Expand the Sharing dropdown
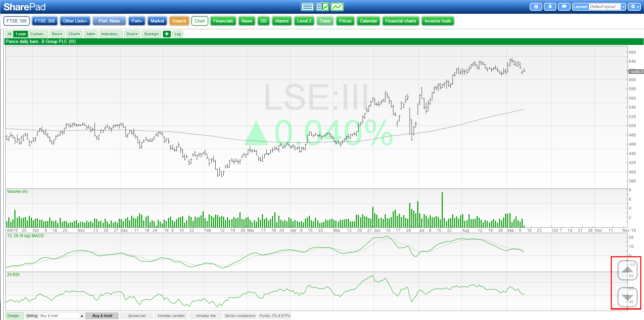Viewport: 644px width, 320px height. 151,34
